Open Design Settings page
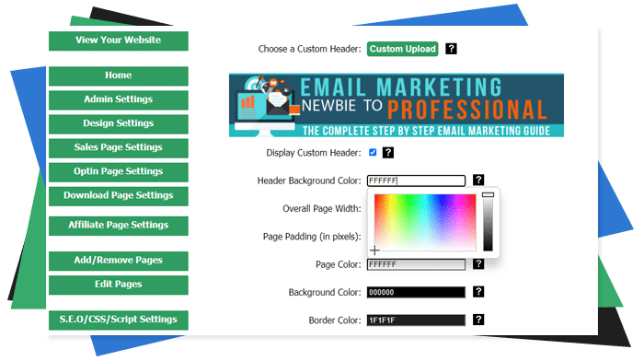The height and width of the screenshot is (361, 644). pyautogui.click(x=119, y=123)
